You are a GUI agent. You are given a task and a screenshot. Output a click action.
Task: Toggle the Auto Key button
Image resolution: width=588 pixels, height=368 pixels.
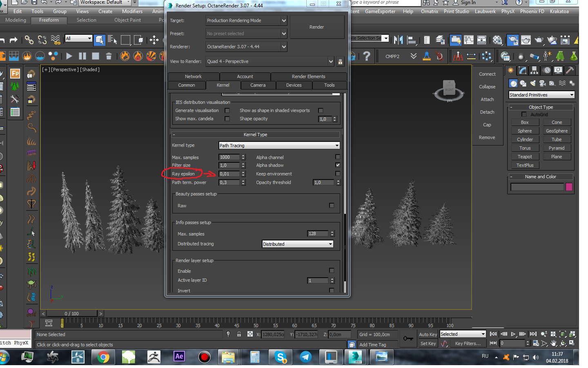point(428,334)
